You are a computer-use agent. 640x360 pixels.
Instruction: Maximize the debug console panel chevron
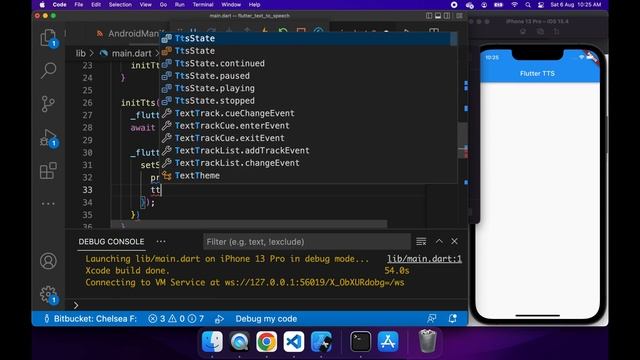click(439, 241)
